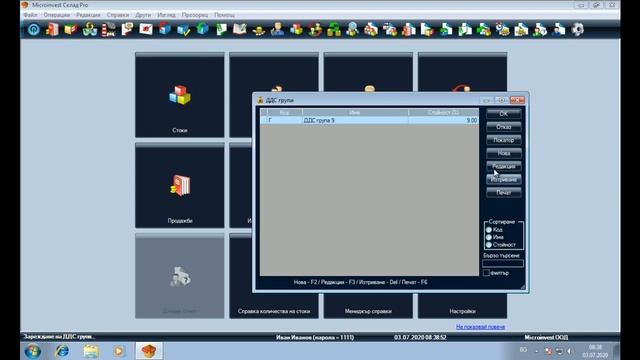Viewport: 640px width, 360px height.
Task: Click the Стойност column header in table
Action: pos(443,112)
